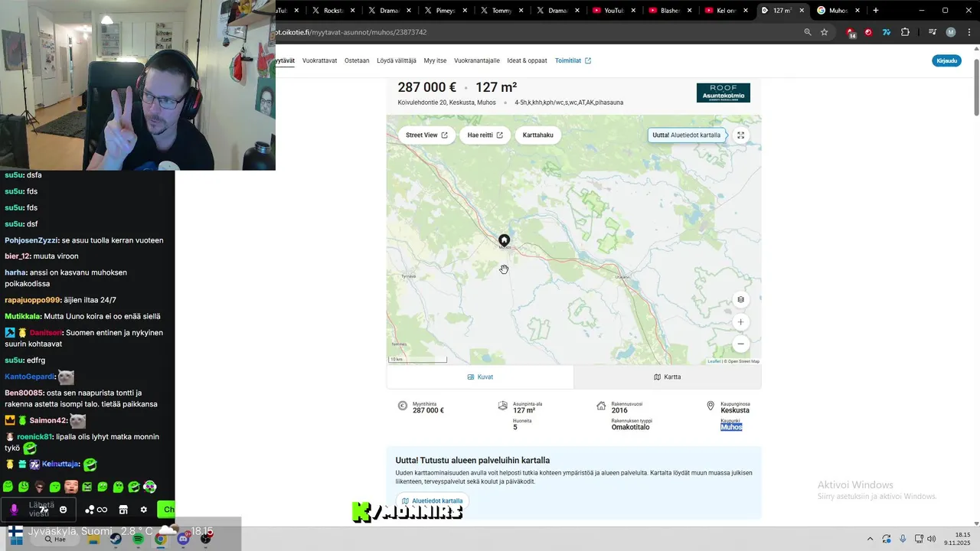
Task: Switch to the Kuvat tab
Action: (x=480, y=377)
